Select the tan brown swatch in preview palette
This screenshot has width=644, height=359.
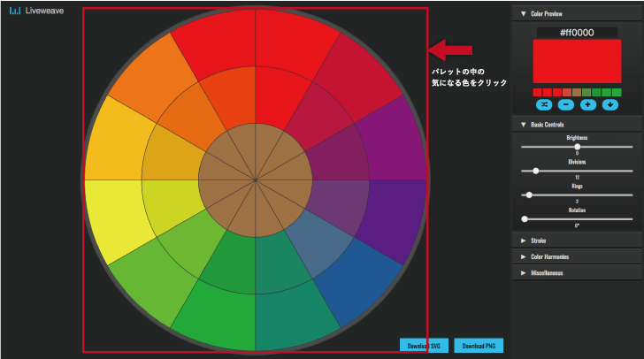click(x=577, y=93)
